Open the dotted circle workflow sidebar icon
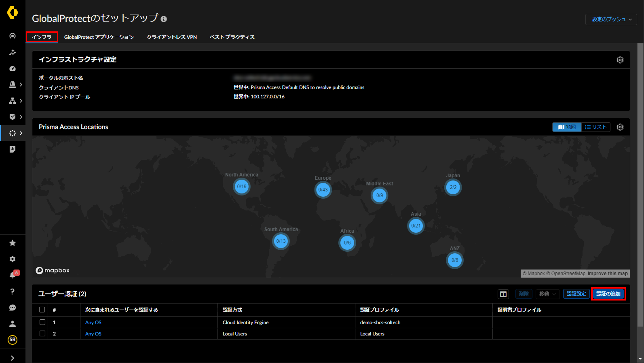 tap(12, 133)
